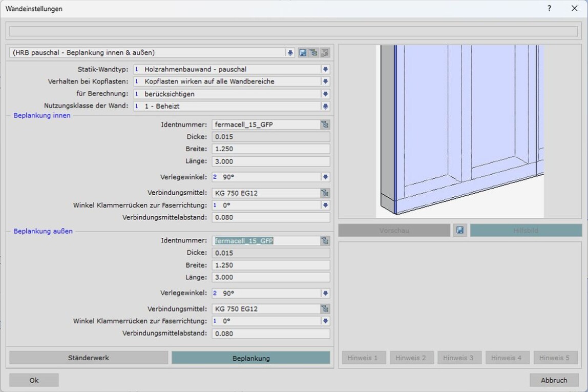
Task: Edit the Länge value of Beplankung außen
Action: point(271,277)
